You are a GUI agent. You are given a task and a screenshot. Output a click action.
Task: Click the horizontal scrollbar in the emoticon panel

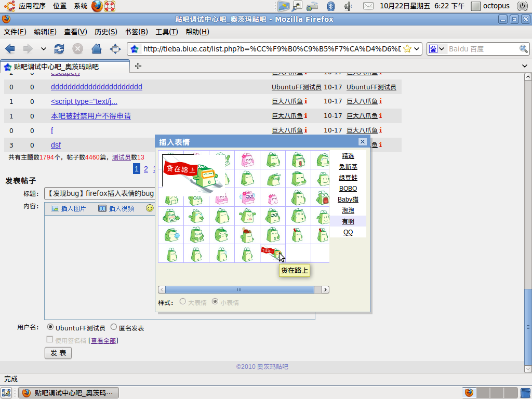(239, 290)
